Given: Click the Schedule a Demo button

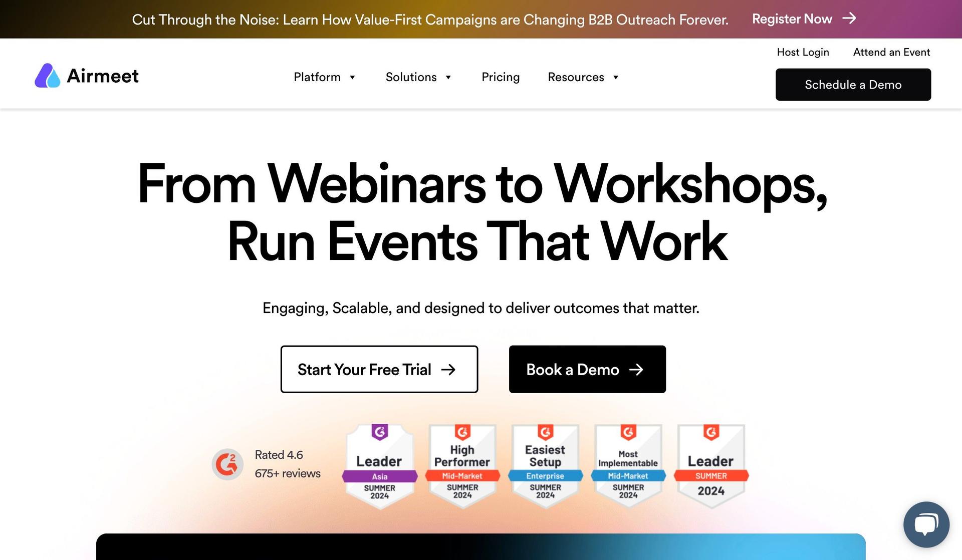Looking at the screenshot, I should 853,85.
